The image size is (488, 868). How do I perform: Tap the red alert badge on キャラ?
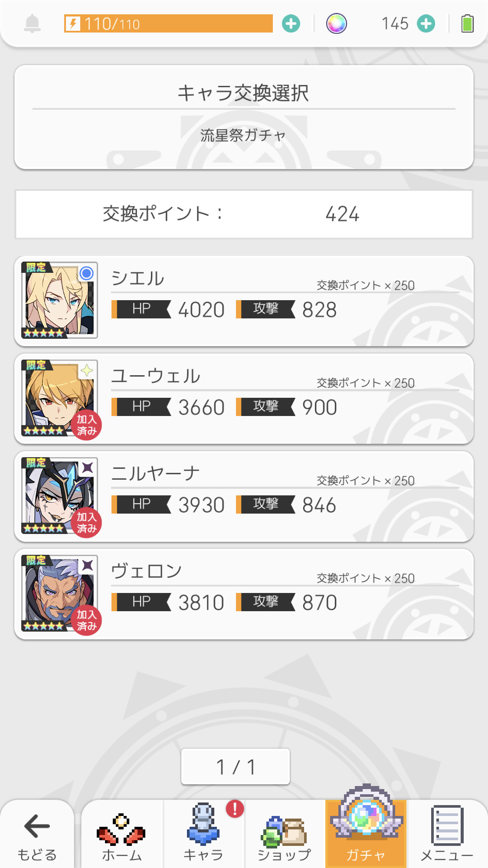click(x=235, y=809)
